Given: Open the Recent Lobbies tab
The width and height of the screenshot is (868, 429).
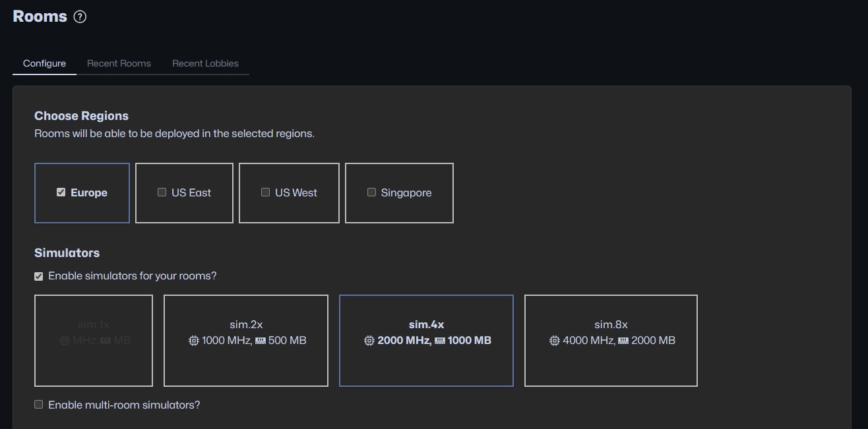Looking at the screenshot, I should [x=205, y=63].
